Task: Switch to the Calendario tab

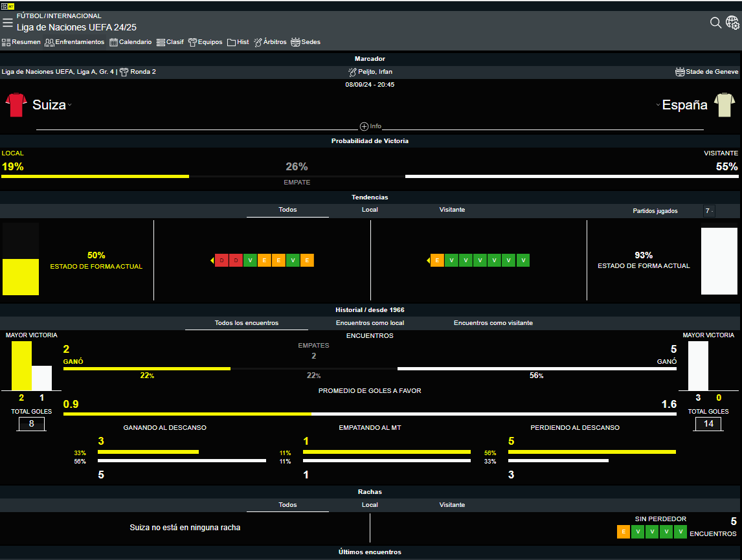Action: [x=130, y=42]
